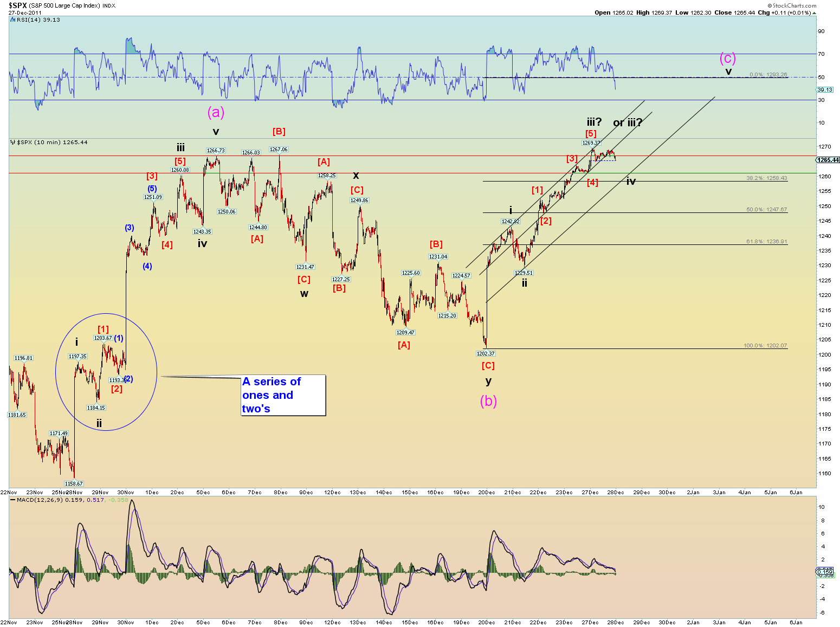The width and height of the screenshot is (840, 627).
Task: Click the 39.13 RSI value tag on right axis
Action: click(x=824, y=90)
